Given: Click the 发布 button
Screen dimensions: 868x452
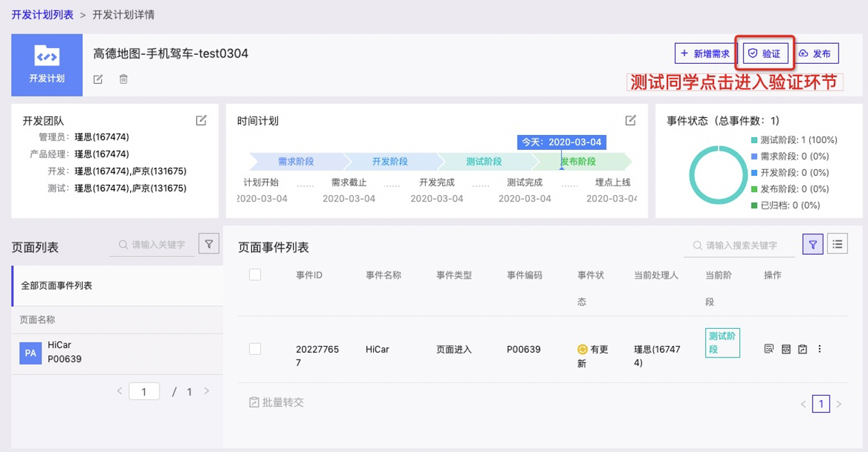Looking at the screenshot, I should pos(816,53).
